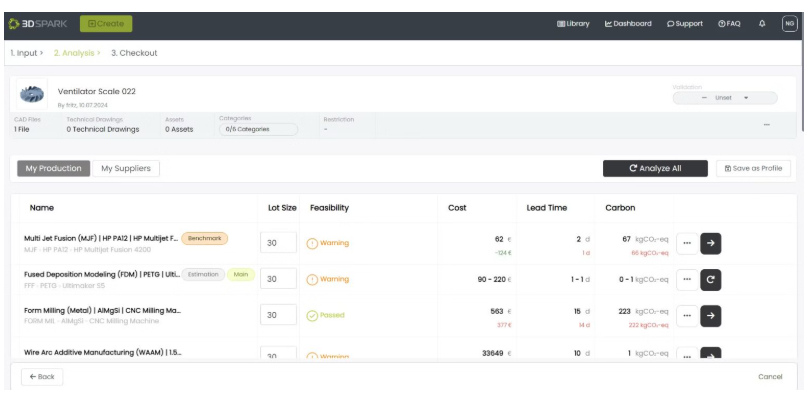Click the 3D Spark logo

pyautogui.click(x=38, y=24)
